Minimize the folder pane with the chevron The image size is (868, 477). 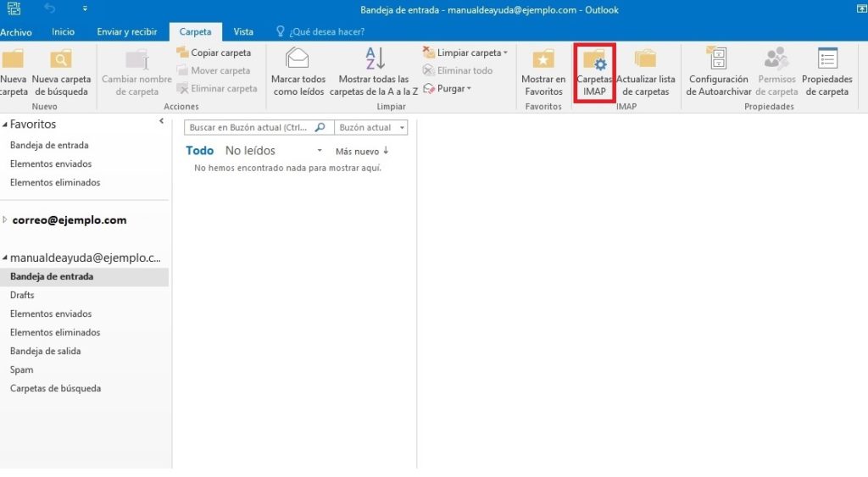point(161,120)
